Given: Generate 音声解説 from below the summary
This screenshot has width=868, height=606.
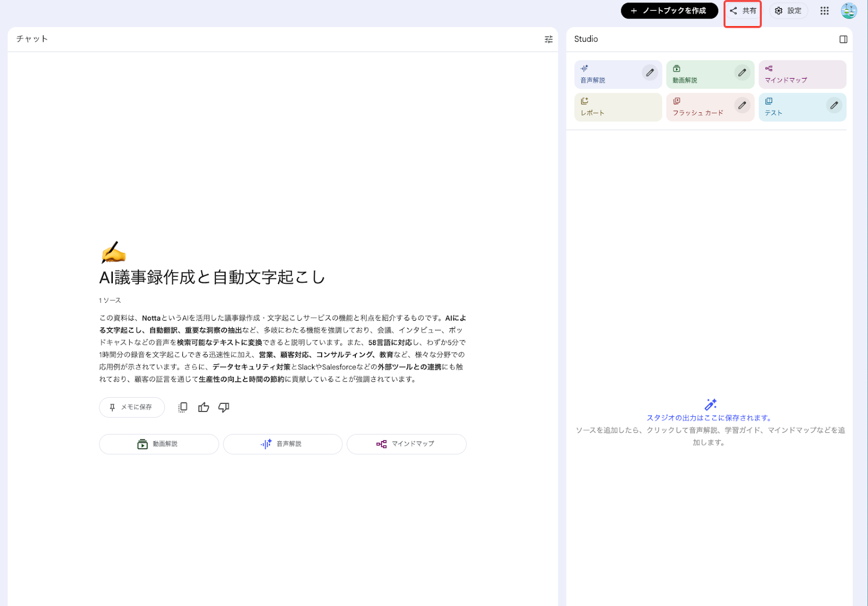Looking at the screenshot, I should 282,444.
